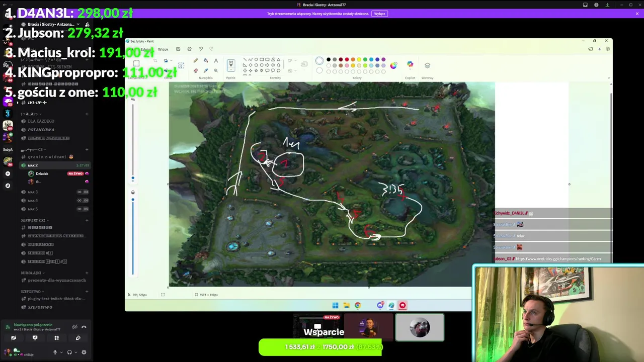Click the Windows Start button in shared screen
The image size is (644, 362).
coord(335,305)
